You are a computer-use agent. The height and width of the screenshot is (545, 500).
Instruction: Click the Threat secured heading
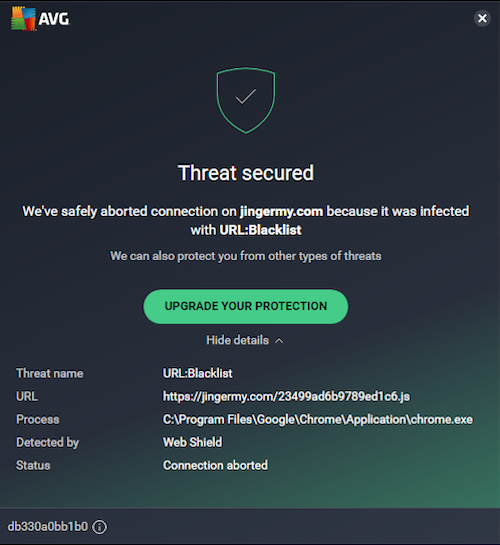[246, 173]
